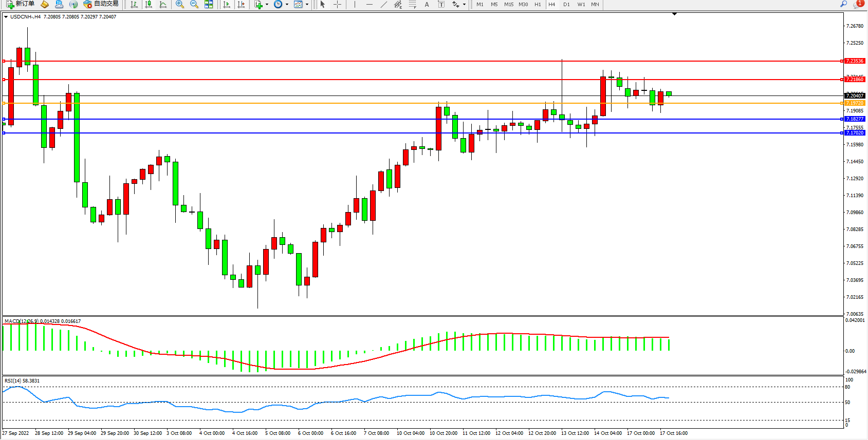Select the trendline drawing tool

384,4
